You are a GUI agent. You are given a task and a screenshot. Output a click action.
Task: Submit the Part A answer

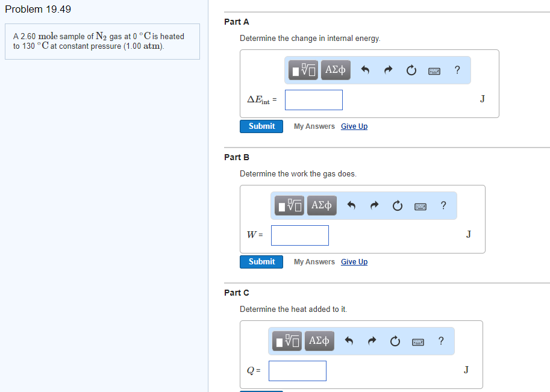point(261,126)
